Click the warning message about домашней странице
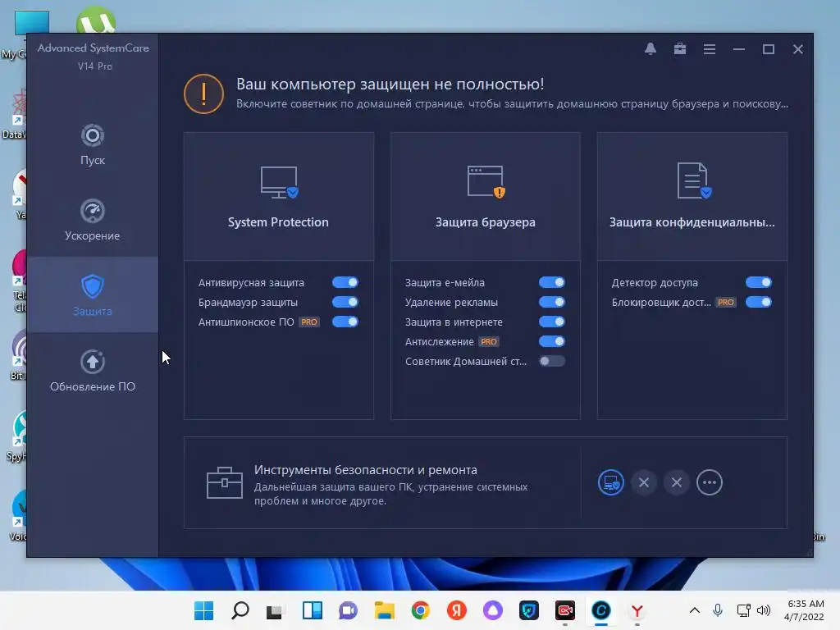 (x=512, y=104)
